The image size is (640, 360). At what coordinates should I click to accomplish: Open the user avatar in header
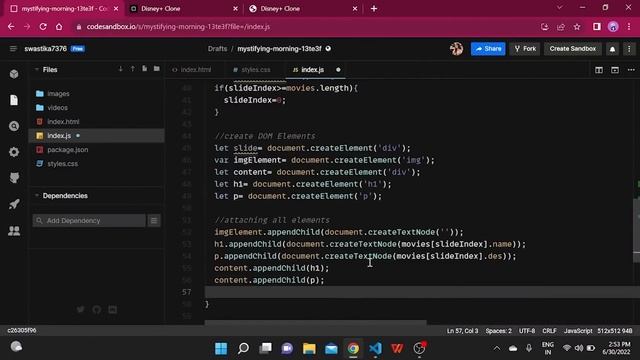[456, 49]
